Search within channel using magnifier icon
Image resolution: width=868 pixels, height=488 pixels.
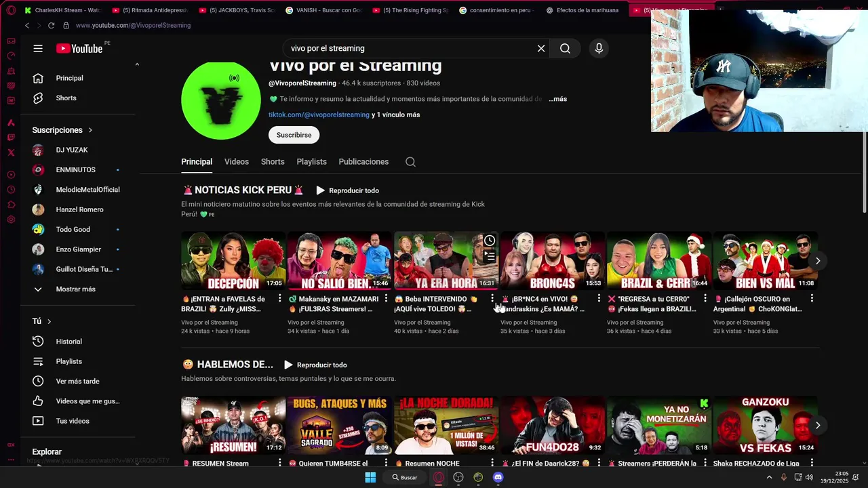pos(410,161)
